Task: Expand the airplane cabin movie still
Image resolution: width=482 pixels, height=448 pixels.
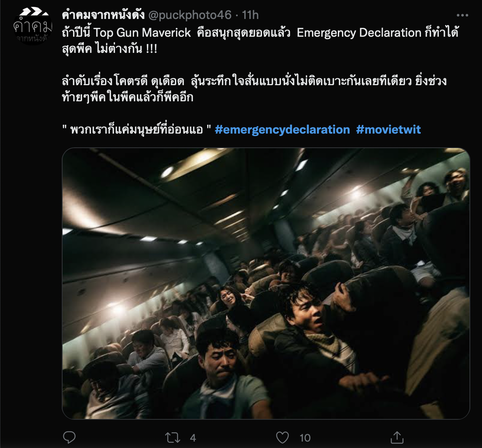Action: point(266,283)
